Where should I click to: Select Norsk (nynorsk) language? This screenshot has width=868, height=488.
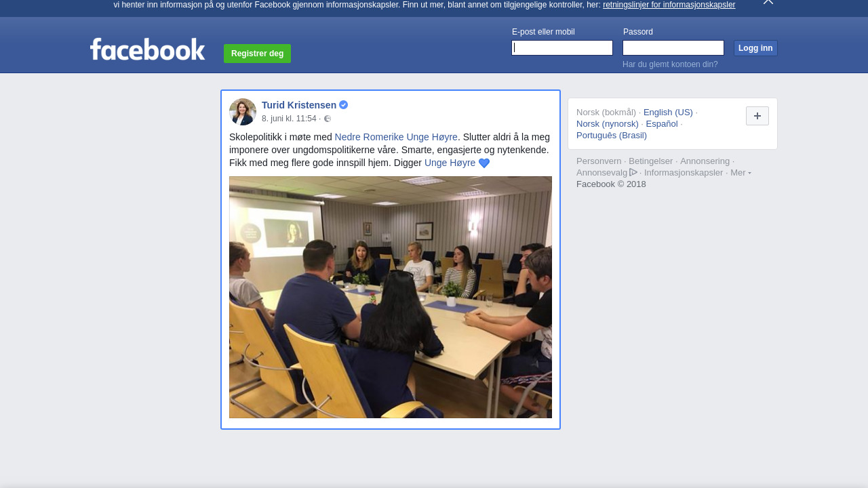tap(608, 124)
